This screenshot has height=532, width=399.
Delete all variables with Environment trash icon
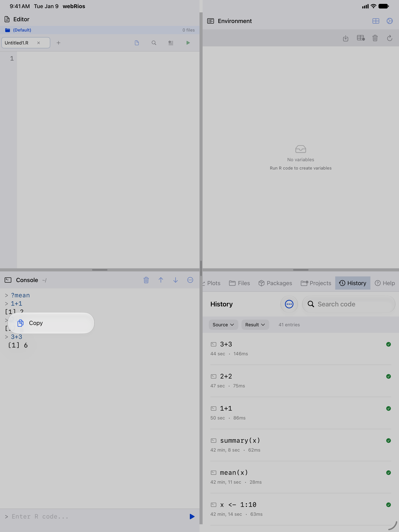(x=375, y=38)
